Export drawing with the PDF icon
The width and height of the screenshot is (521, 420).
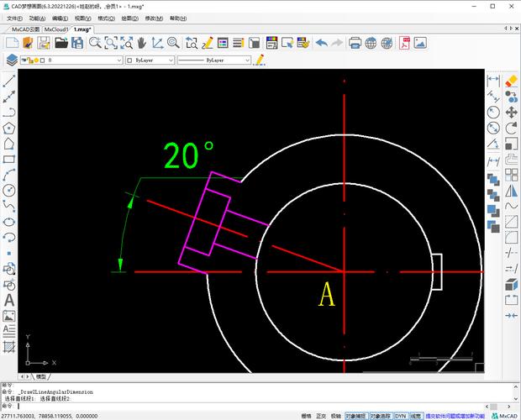404,43
